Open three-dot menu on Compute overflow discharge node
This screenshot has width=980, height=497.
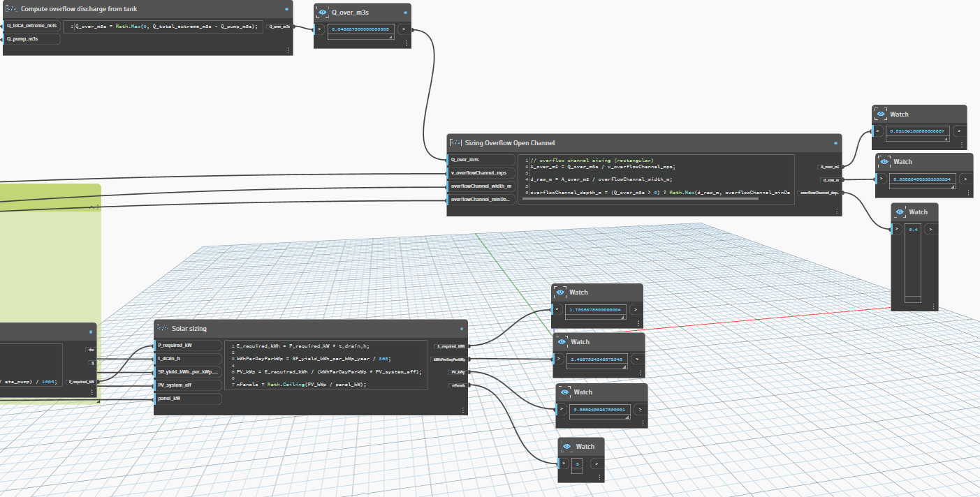(288, 49)
